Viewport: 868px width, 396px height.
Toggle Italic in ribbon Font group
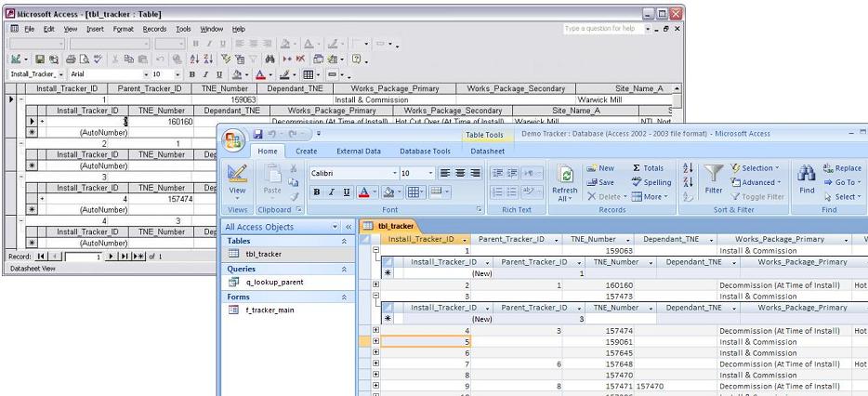(331, 192)
